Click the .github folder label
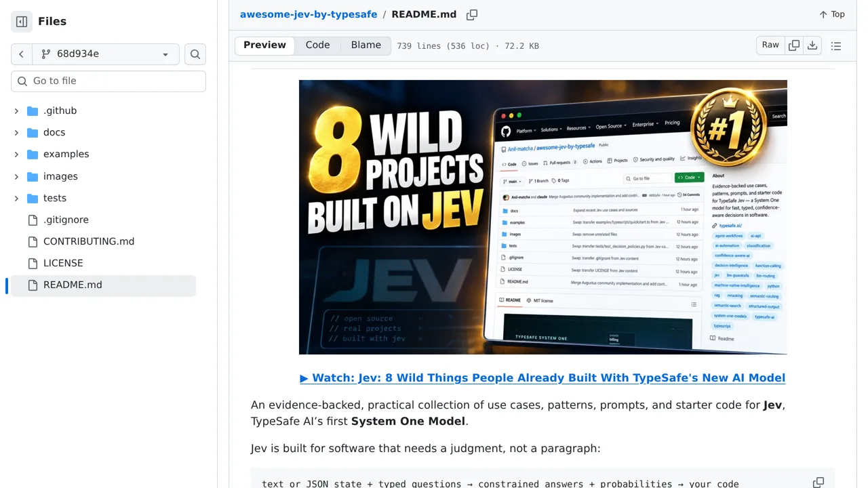The height and width of the screenshot is (488, 868). [x=60, y=111]
